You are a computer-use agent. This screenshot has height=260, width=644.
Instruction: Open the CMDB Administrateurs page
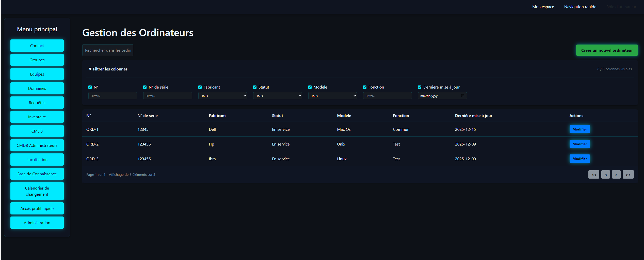37,145
